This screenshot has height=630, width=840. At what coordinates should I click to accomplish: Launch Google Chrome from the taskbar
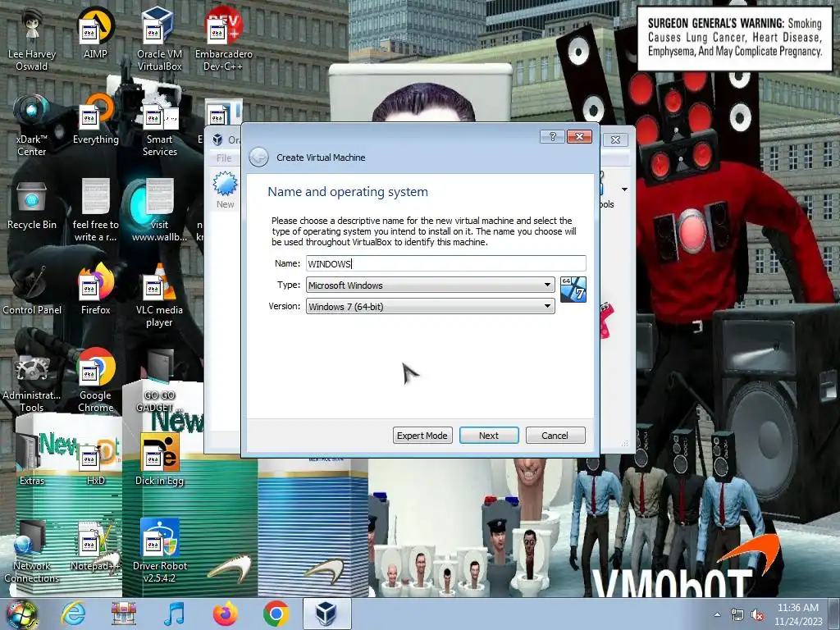pos(276,614)
